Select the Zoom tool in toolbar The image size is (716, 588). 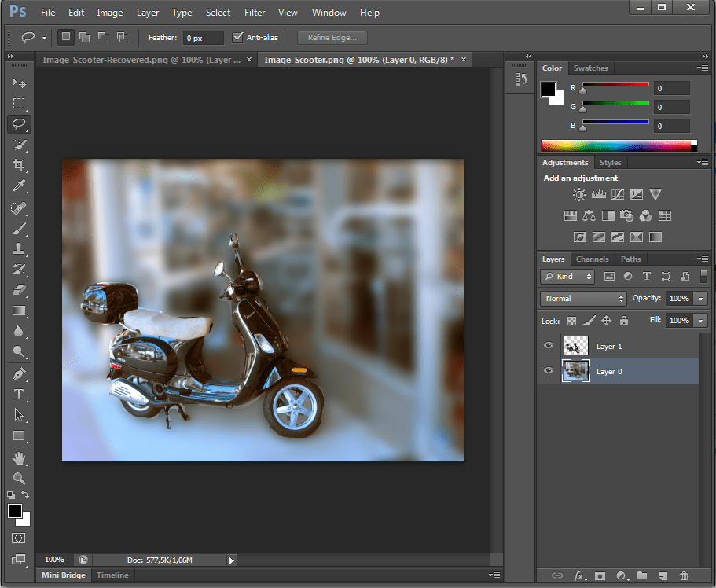(19, 478)
